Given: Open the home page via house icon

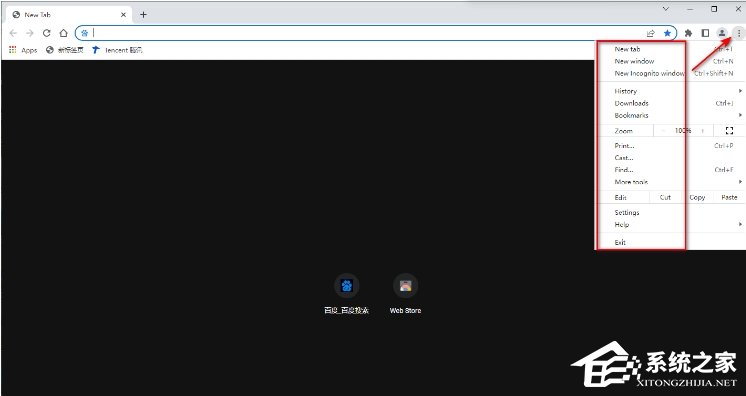Looking at the screenshot, I should pyautogui.click(x=63, y=33).
